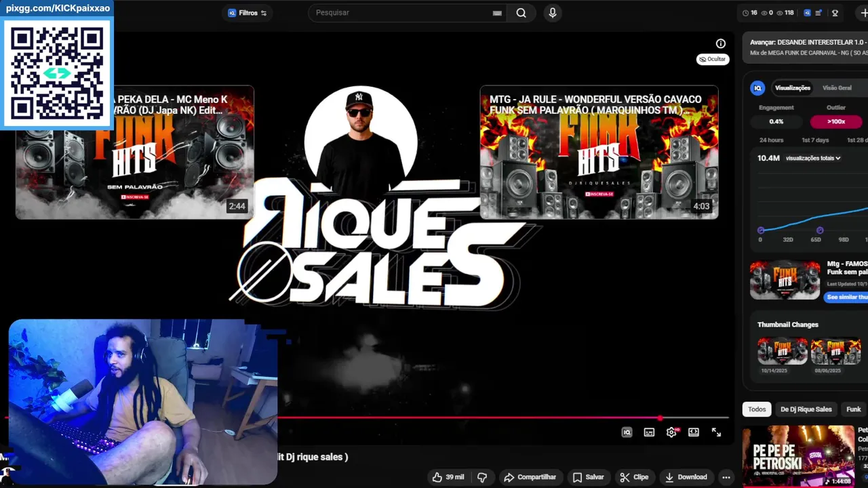Click the eye stat showing 118
The image size is (868, 488).
click(x=785, y=13)
